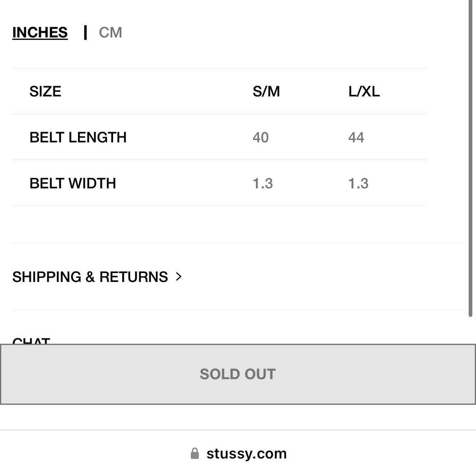Select the L/XL size column header

[x=364, y=91]
